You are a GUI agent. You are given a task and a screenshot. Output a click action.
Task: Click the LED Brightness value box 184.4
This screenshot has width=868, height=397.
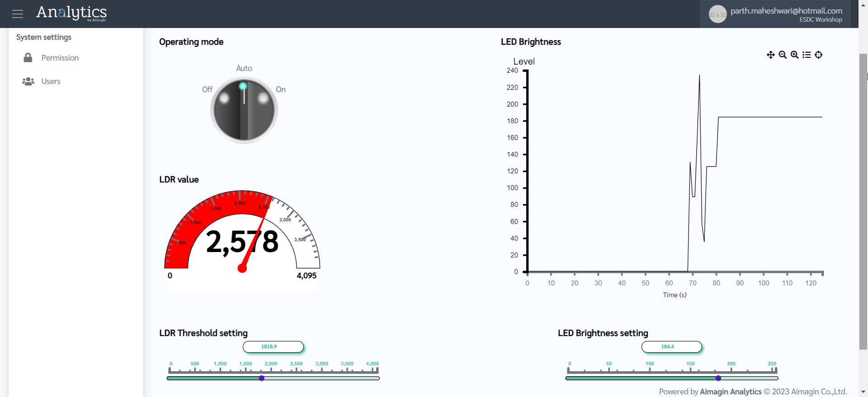click(672, 347)
